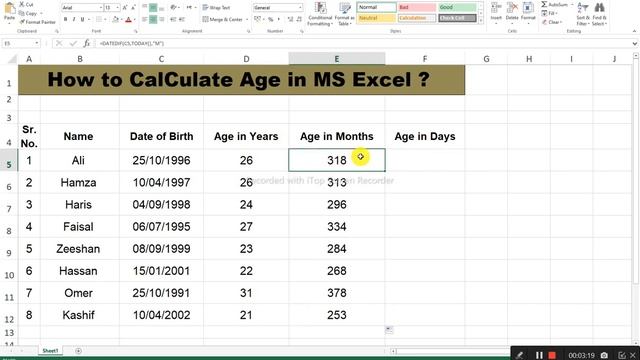Open the font size dropdown
This screenshot has height=360, width=640.
click(118, 8)
